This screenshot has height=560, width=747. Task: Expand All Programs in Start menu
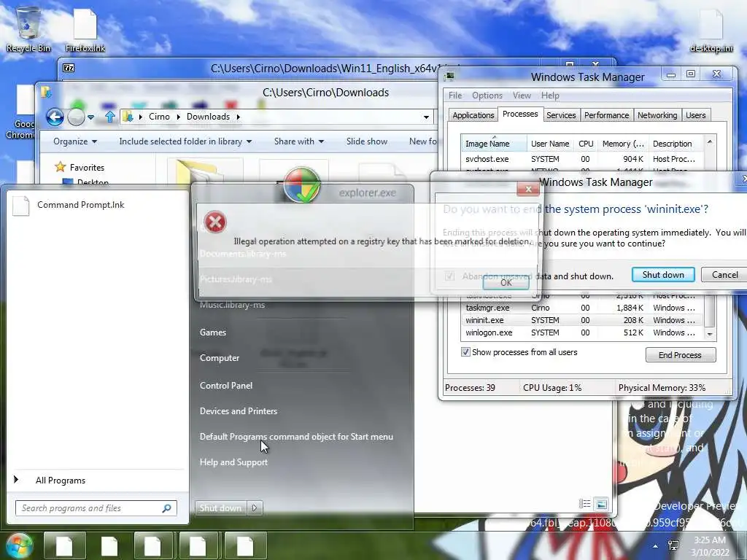pos(60,481)
